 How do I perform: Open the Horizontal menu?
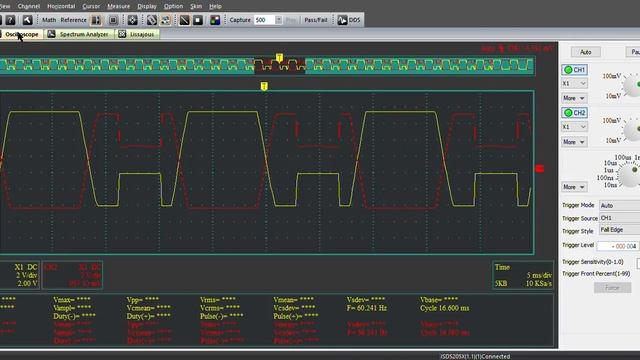(61, 6)
